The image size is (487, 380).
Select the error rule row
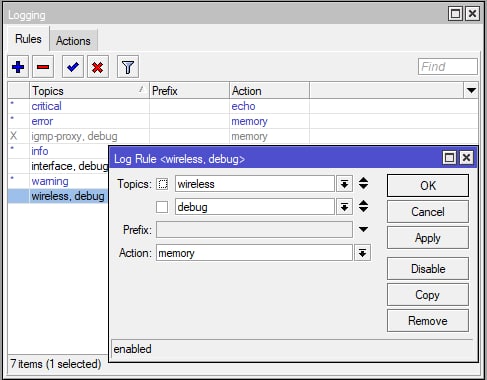pos(243,121)
